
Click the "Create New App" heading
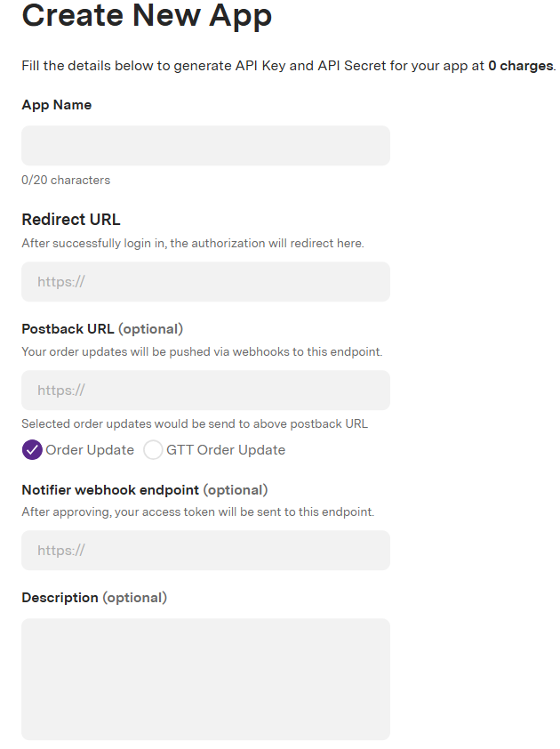[147, 15]
